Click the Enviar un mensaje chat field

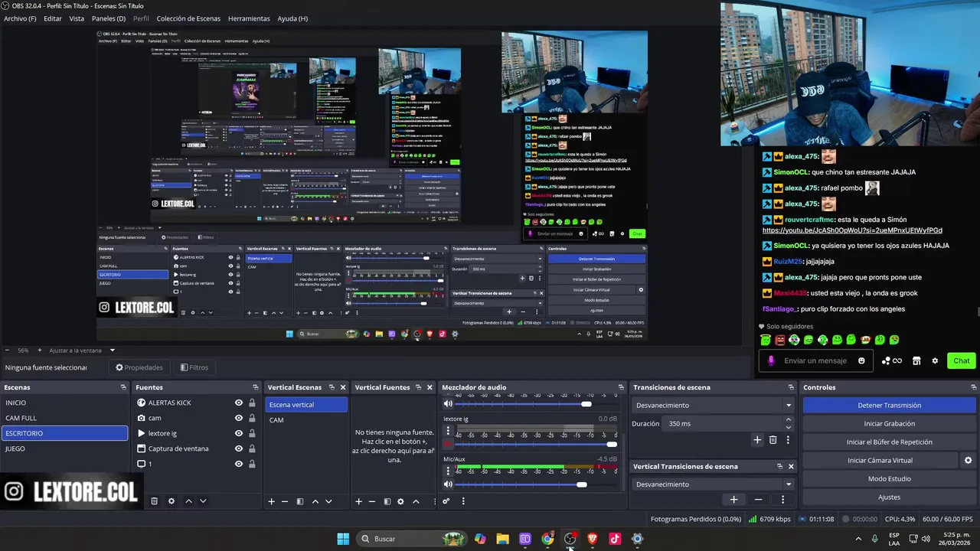(x=815, y=360)
